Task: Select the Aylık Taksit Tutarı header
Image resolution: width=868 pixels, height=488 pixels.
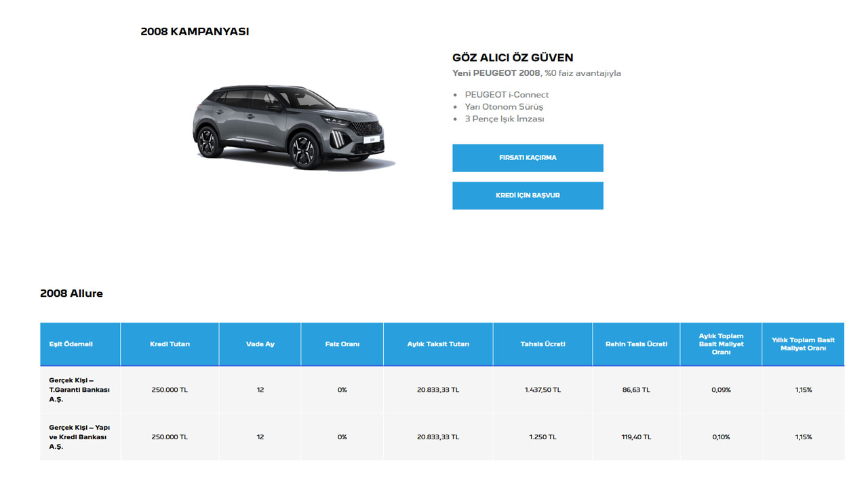Action: 438,344
